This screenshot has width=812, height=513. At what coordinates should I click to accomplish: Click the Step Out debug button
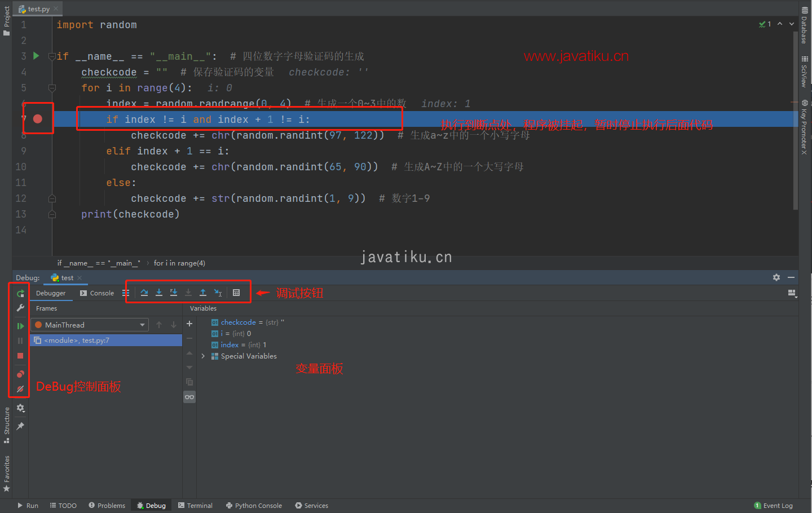203,293
